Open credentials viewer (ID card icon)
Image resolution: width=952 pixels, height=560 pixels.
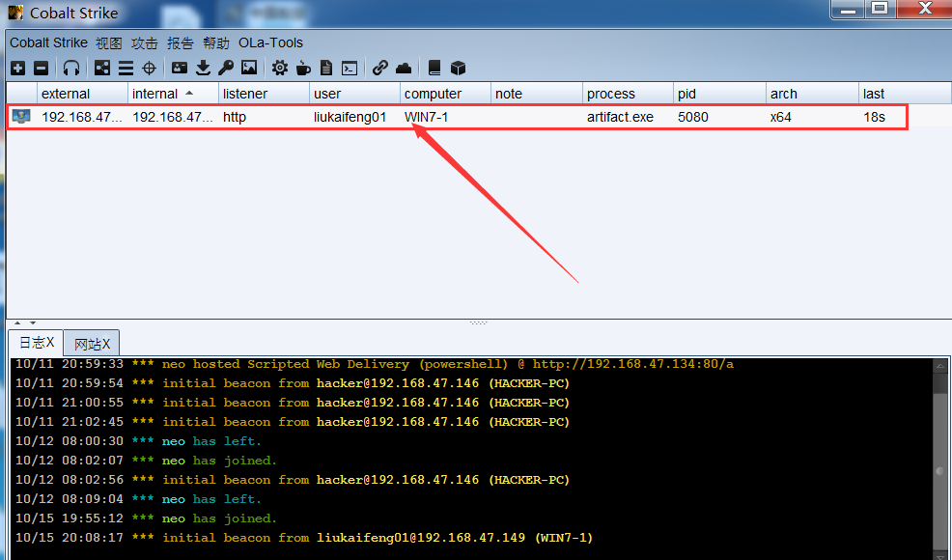[180, 68]
